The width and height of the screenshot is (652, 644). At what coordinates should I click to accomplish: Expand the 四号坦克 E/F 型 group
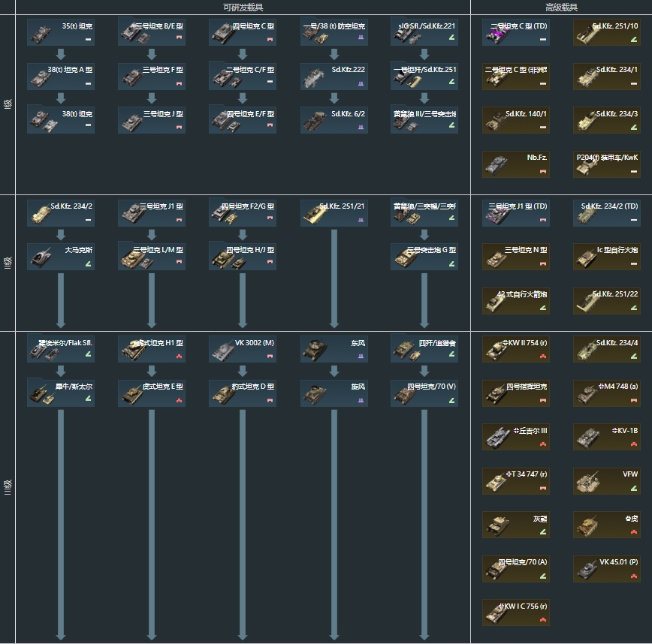tap(243, 119)
